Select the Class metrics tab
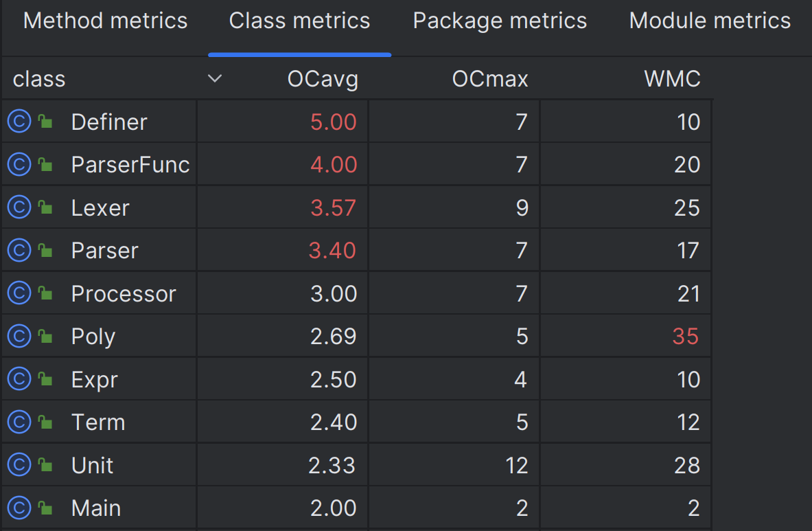Screen dimensions: 812x531 (299, 21)
